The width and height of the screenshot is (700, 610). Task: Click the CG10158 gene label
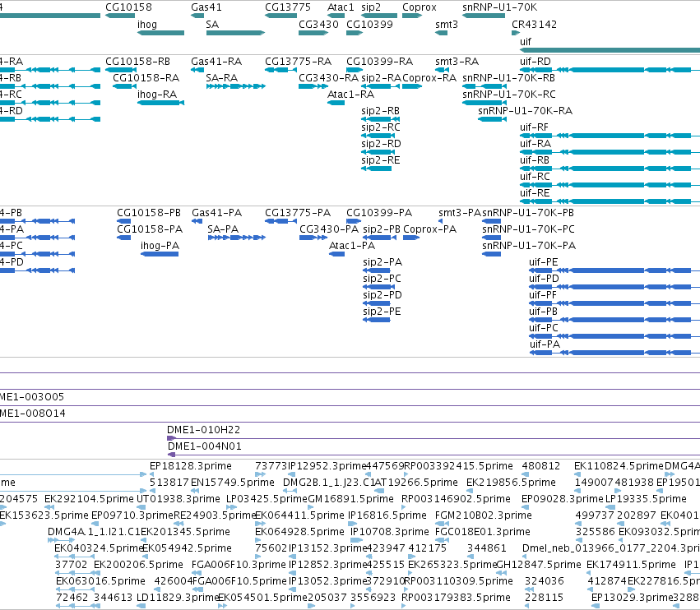tap(128, 7)
